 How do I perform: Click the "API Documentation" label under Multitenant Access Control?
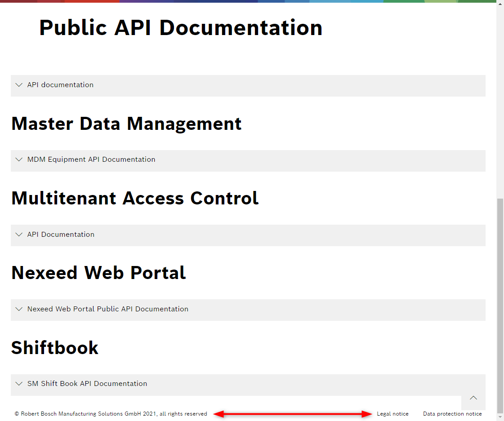(61, 235)
